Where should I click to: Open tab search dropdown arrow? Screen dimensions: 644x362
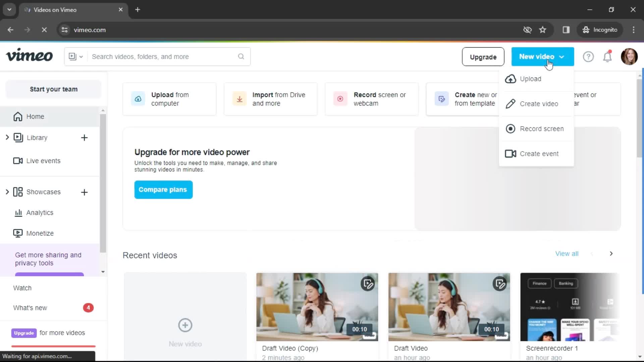[x=9, y=10]
